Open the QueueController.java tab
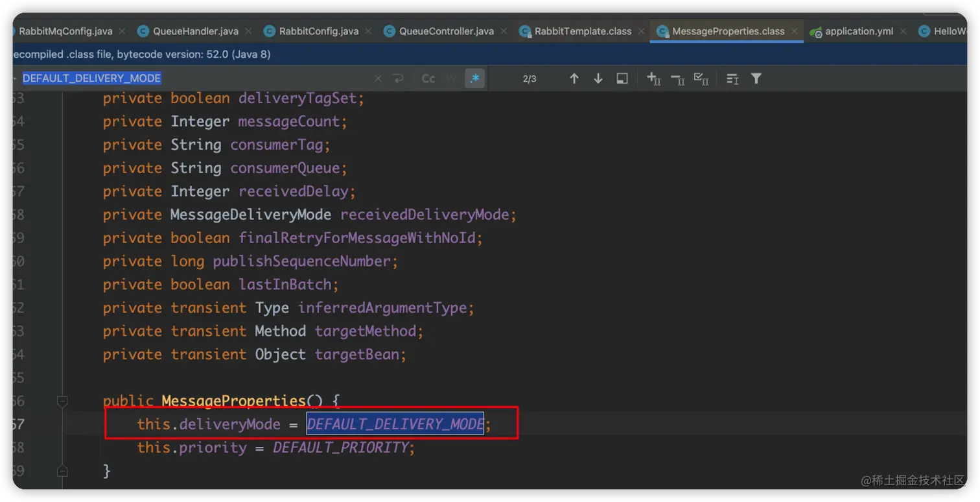The width and height of the screenshot is (980, 502). pyautogui.click(x=447, y=31)
